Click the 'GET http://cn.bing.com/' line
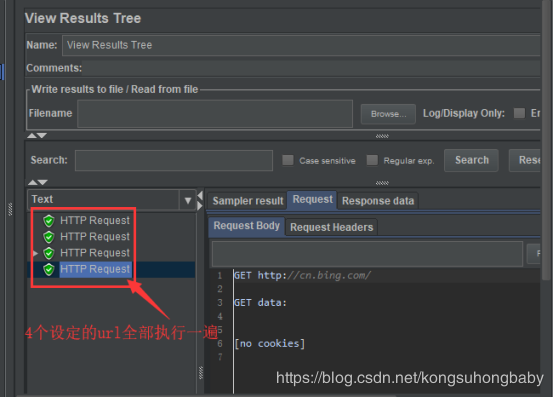This screenshot has height=397, width=554. coord(302,275)
